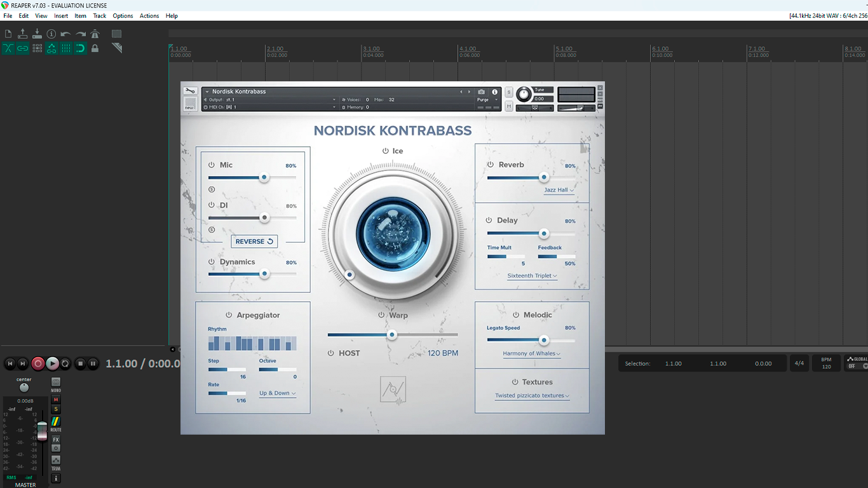Open the Twisted pizzicato textures dropdown
The image size is (868, 488).
pyautogui.click(x=532, y=395)
